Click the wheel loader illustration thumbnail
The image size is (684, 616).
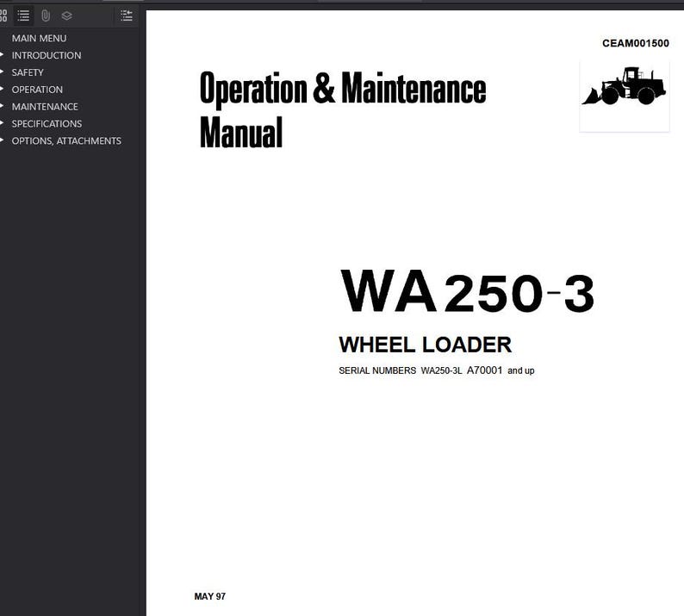pos(625,96)
